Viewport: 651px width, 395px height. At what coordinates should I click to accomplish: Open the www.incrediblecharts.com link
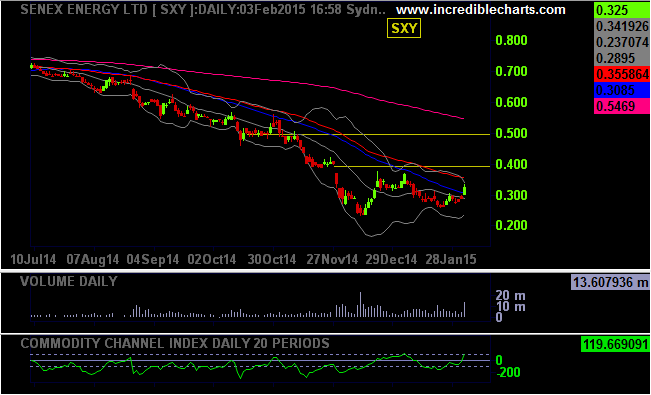[x=481, y=10]
